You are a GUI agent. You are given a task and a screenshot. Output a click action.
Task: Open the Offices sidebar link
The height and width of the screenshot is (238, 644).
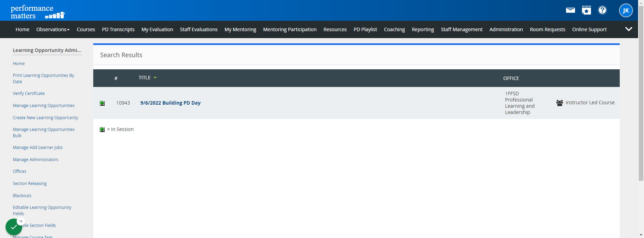point(19,171)
